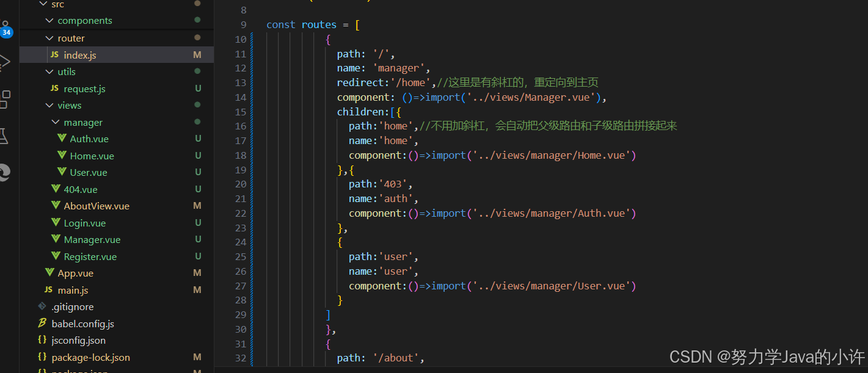868x373 pixels.
Task: Open the Run and Debug panel
Action: 6,61
